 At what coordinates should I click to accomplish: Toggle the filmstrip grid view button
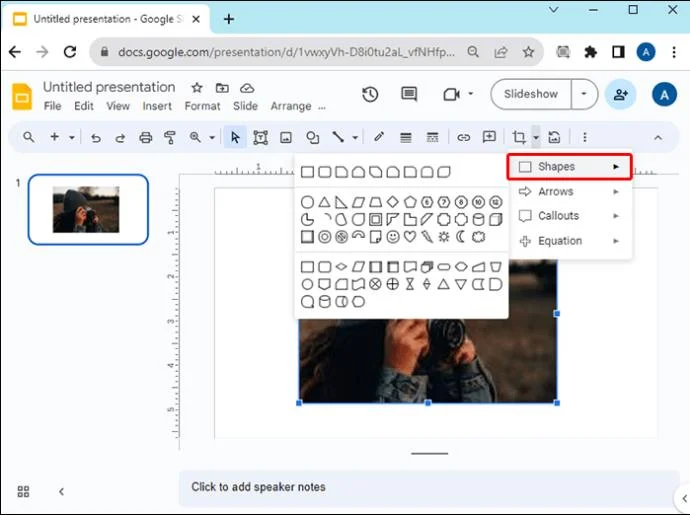click(24, 491)
